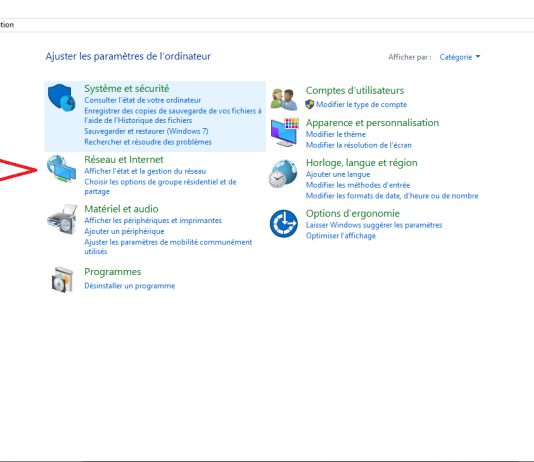Expand the Catégorie view dropdown
This screenshot has height=462, width=534.
[x=460, y=57]
